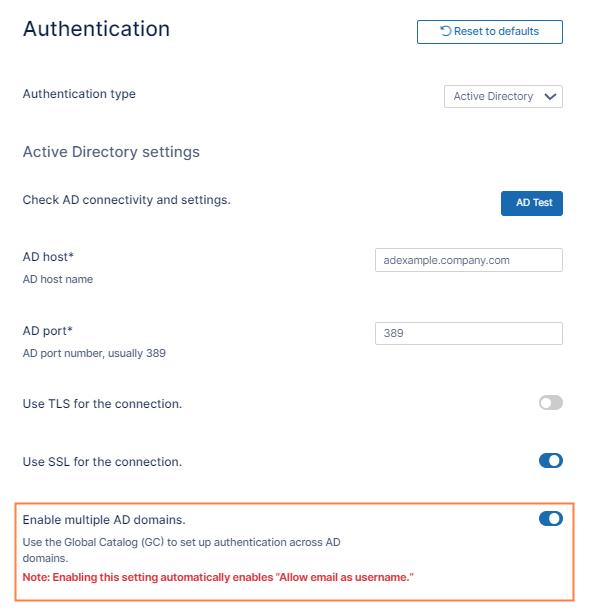The height and width of the screenshot is (610, 599).
Task: Turn off Enable multiple AD domains switch
Action: pyautogui.click(x=551, y=519)
